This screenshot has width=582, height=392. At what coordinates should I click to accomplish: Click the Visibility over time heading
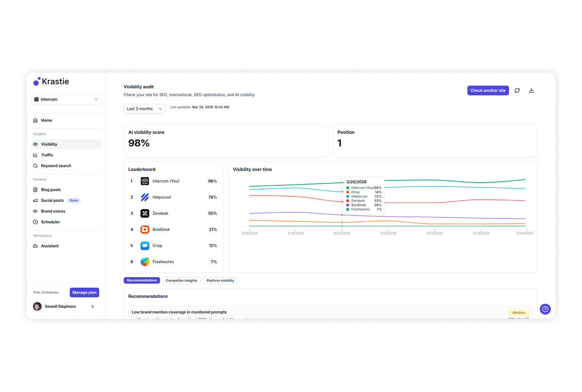click(x=252, y=169)
